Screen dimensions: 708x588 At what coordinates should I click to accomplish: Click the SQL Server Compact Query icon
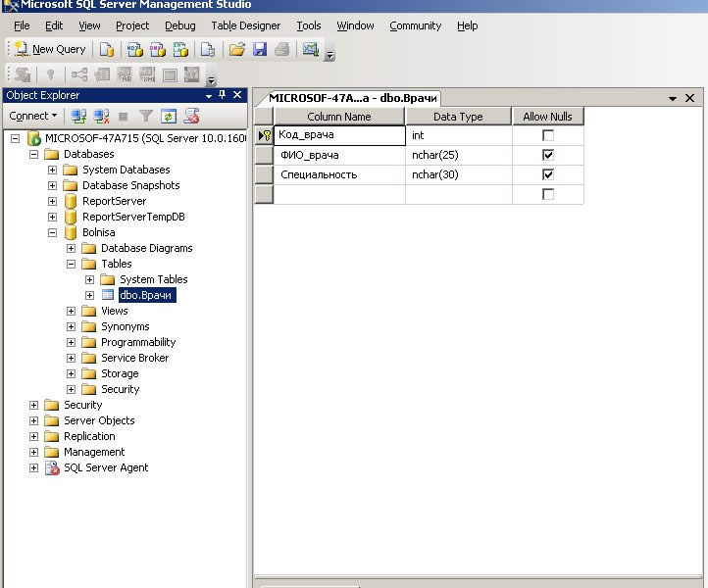click(208, 49)
